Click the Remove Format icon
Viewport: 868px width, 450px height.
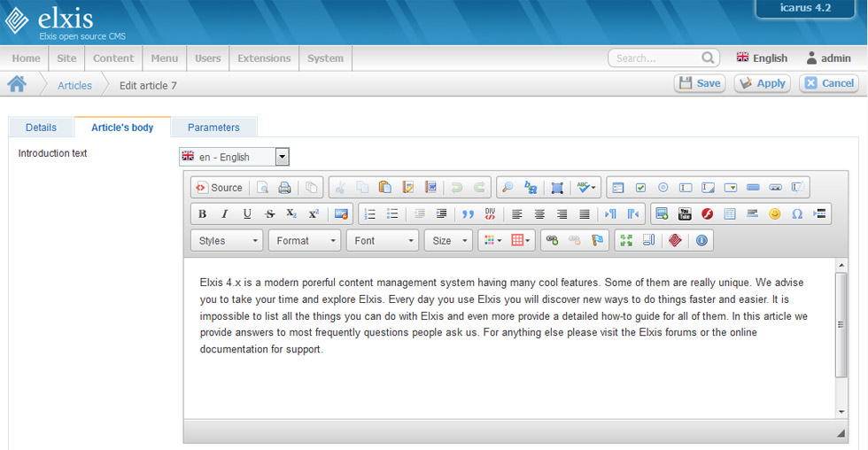[x=341, y=214]
